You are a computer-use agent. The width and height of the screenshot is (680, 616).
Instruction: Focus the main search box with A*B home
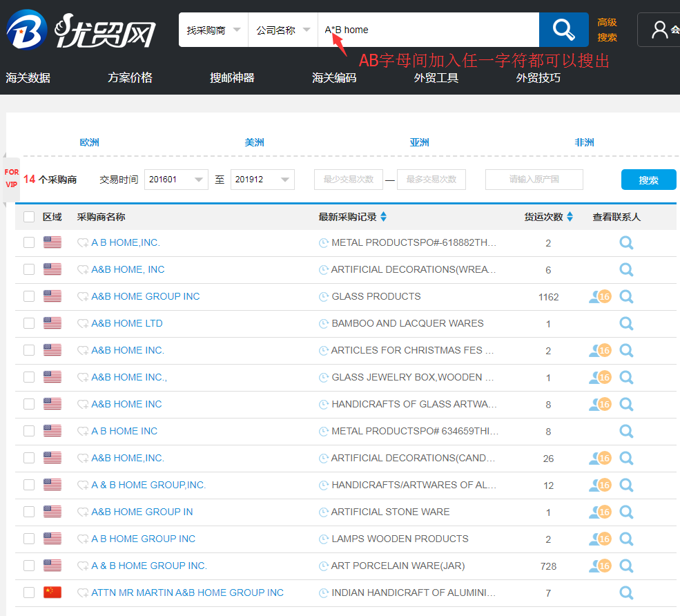pyautogui.click(x=429, y=30)
